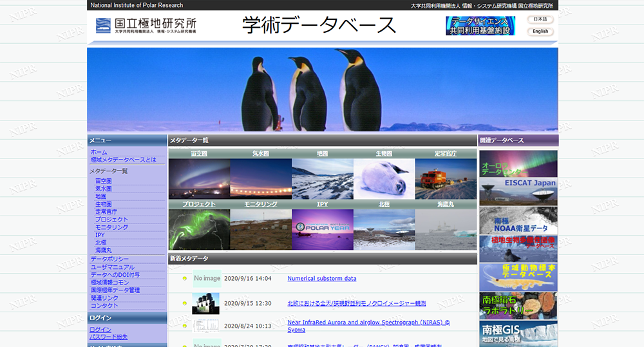
Task: Open the データサイエンス共同利用基盤施設 banner
Action: (x=480, y=26)
